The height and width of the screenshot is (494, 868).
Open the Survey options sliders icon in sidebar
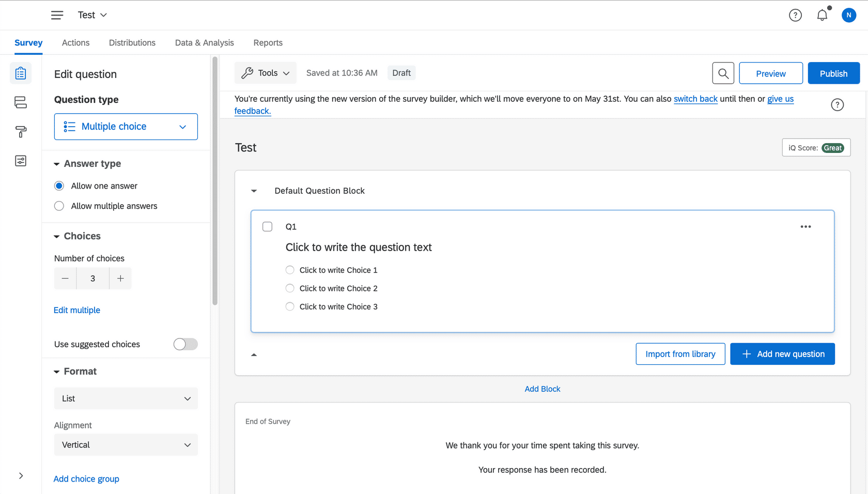[x=21, y=161]
